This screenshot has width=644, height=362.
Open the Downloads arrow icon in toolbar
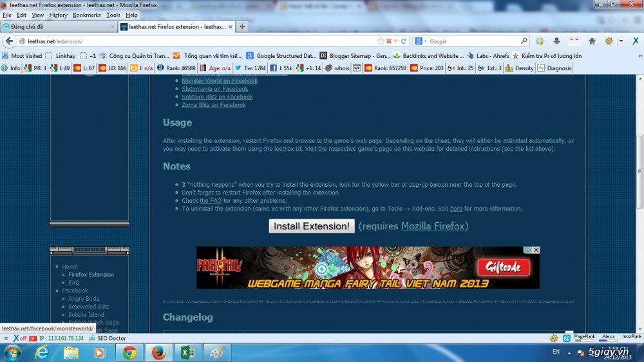click(x=556, y=41)
